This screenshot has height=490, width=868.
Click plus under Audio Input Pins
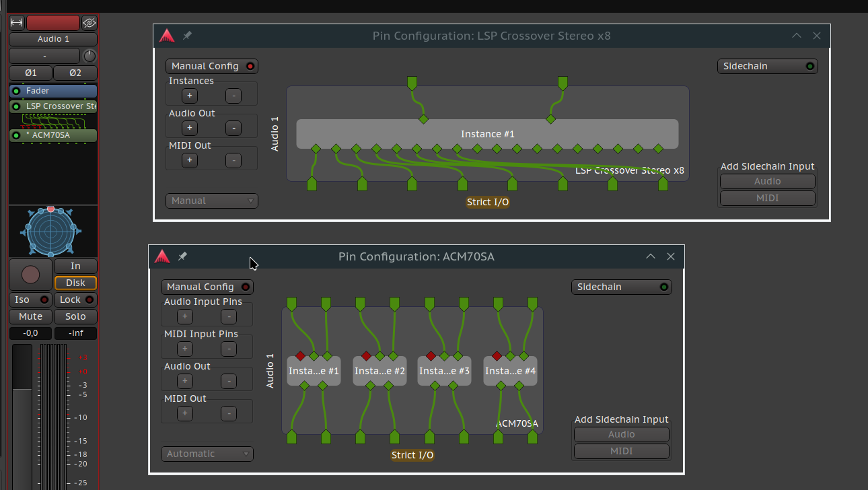click(x=185, y=316)
